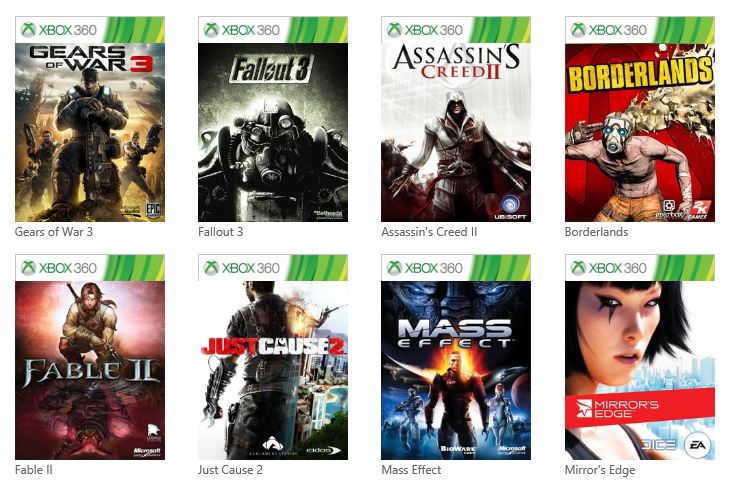732x486 pixels.
Task: Click Xbox 360 banner above Mass Effect
Action: 456,268
